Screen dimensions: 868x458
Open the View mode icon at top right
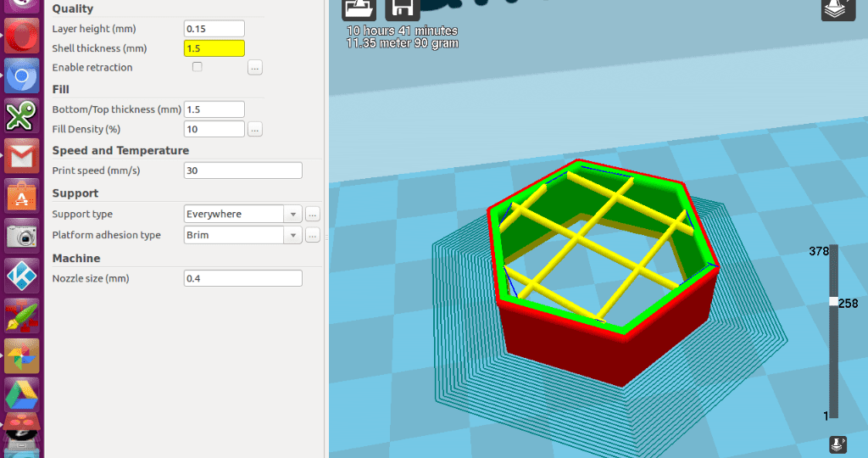(x=838, y=9)
